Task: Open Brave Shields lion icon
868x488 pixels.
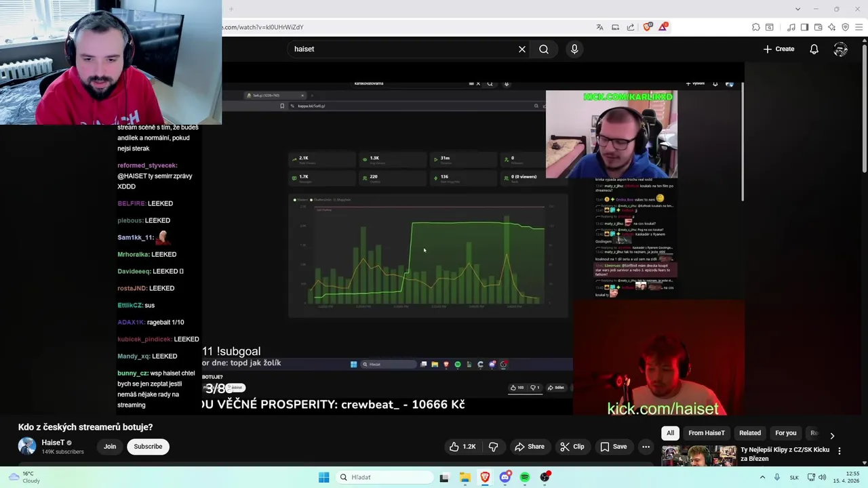Action: (x=648, y=27)
